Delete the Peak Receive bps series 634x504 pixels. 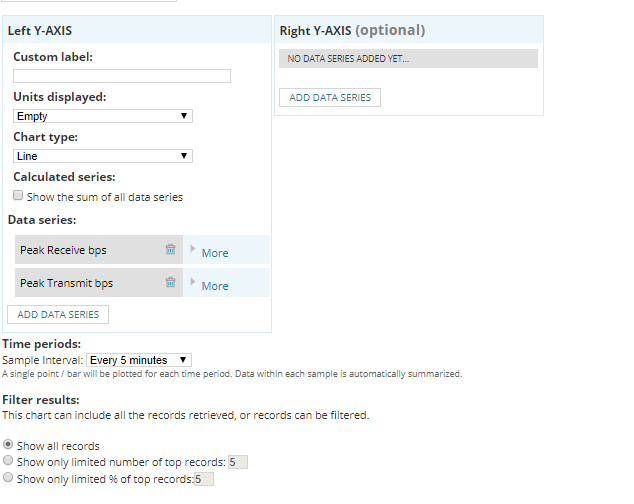pyautogui.click(x=170, y=250)
